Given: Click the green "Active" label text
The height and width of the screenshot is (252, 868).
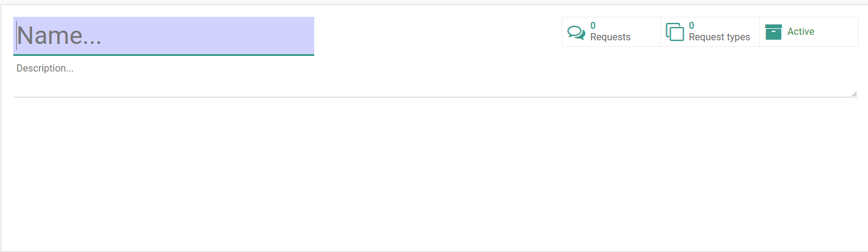Looking at the screenshot, I should pos(801,32).
